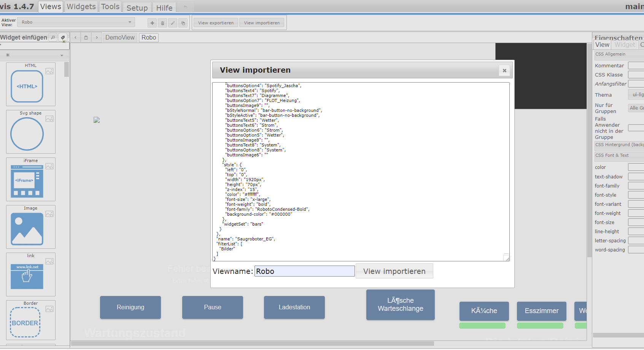This screenshot has width=644, height=350.
Task: Collapse the CSS Font & Text section
Action: [x=618, y=156]
